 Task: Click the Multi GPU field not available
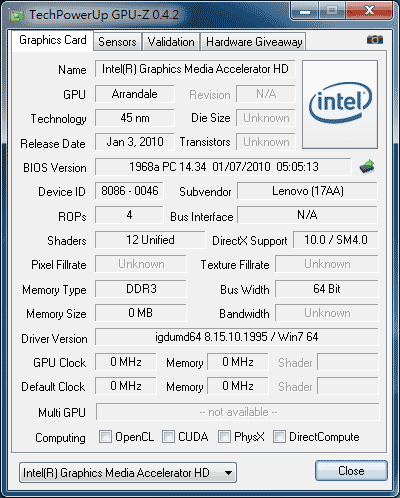238,412
